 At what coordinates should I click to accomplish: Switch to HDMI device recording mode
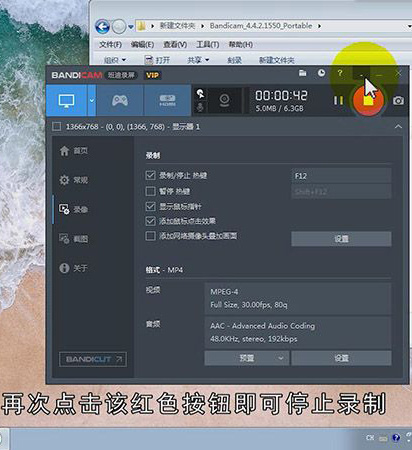click(167, 100)
